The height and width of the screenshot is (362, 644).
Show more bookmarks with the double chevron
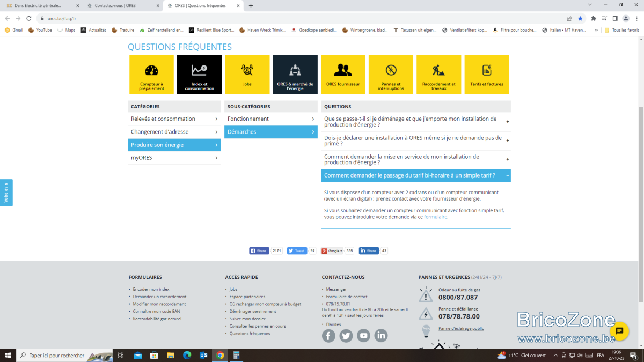pos(596,30)
